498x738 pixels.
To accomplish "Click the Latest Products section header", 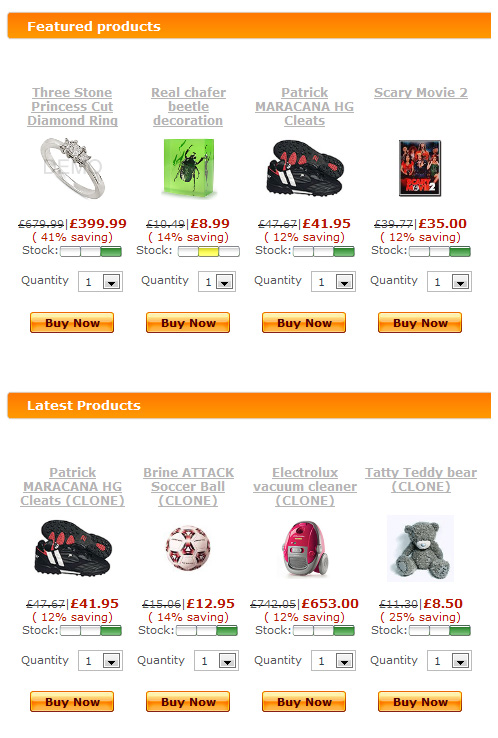I will click(249, 405).
